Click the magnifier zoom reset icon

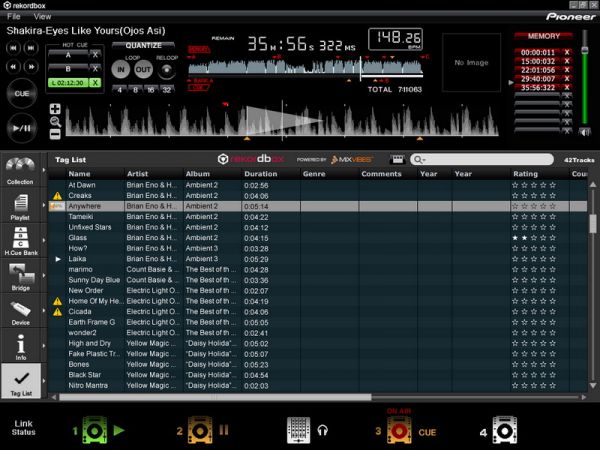pos(55,122)
